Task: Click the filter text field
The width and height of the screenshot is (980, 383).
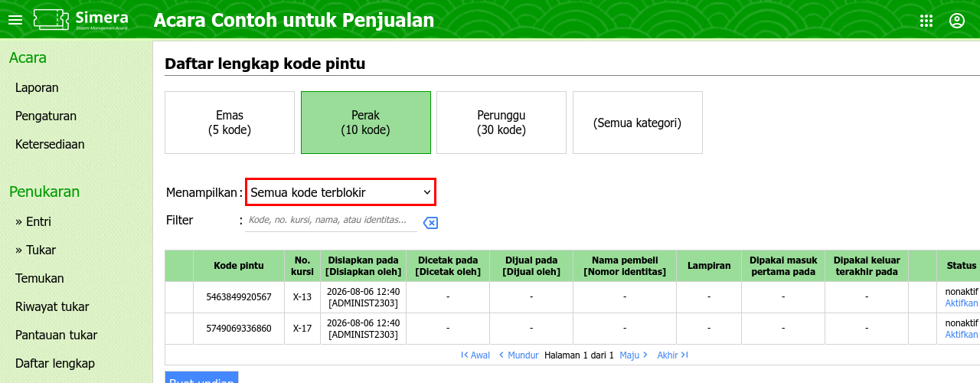Action: pyautogui.click(x=331, y=221)
